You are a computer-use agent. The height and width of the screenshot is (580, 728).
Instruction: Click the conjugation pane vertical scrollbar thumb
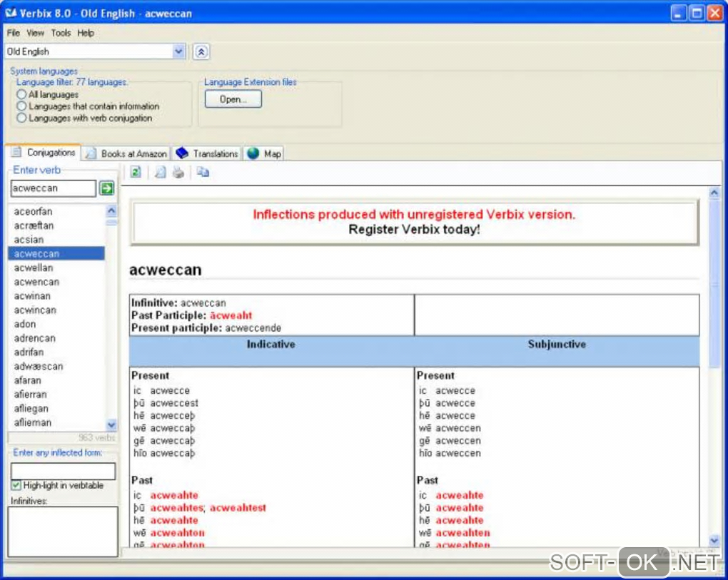click(x=714, y=284)
